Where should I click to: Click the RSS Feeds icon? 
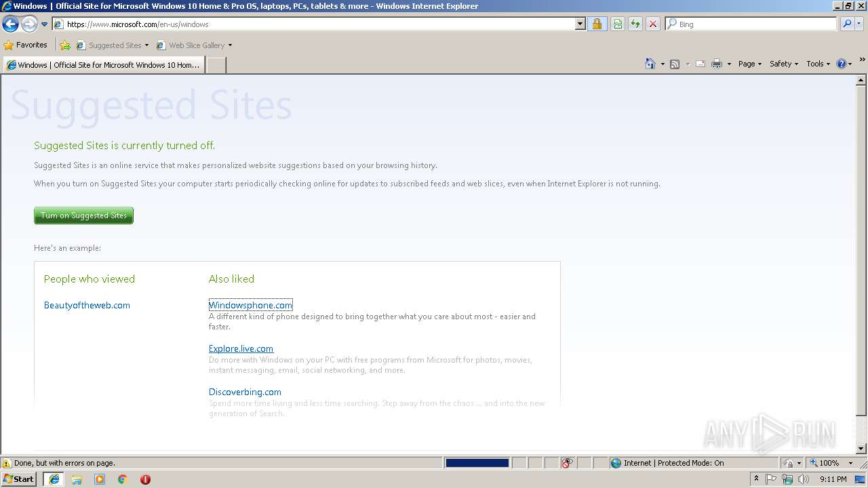675,64
